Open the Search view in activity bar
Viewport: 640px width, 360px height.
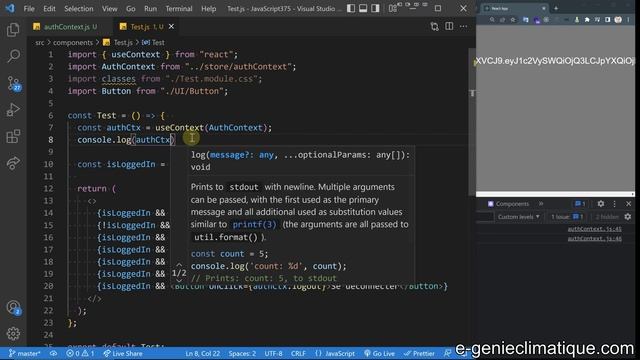(x=13, y=56)
